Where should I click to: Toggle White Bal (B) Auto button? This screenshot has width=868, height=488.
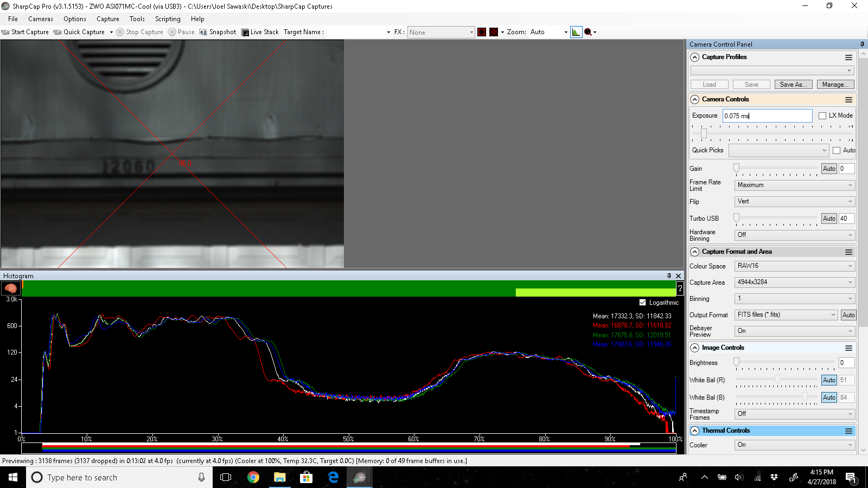click(829, 397)
